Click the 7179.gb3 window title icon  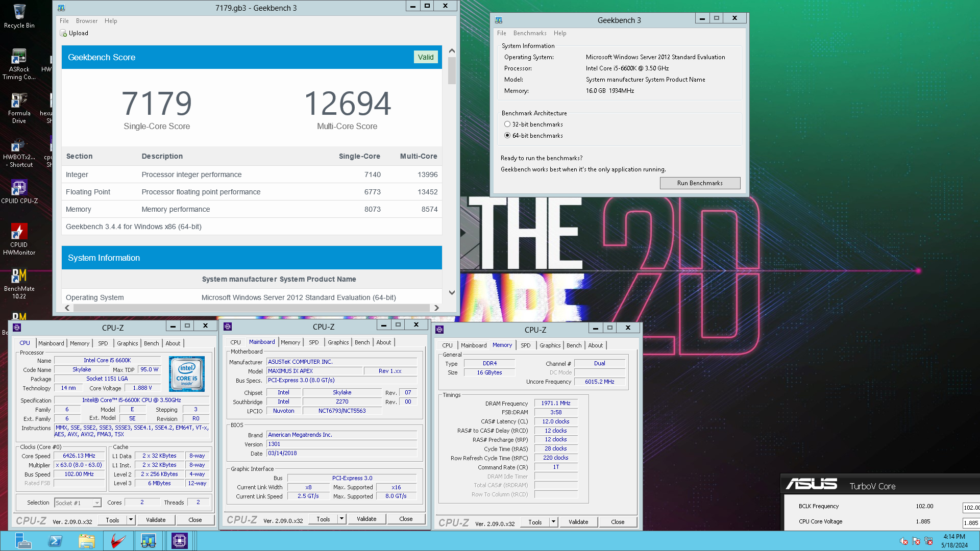click(61, 8)
